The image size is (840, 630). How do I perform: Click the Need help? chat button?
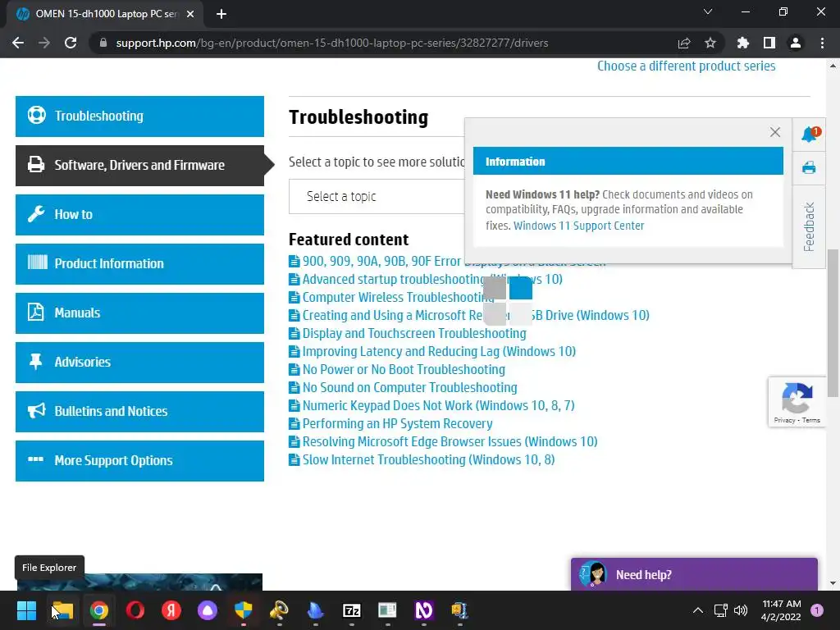(x=694, y=574)
